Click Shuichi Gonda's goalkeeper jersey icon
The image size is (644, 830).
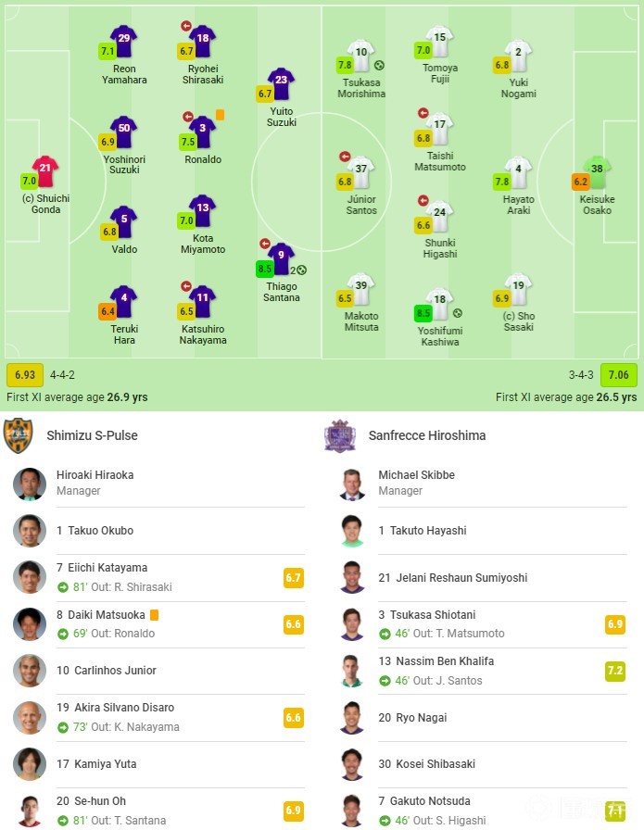point(44,171)
